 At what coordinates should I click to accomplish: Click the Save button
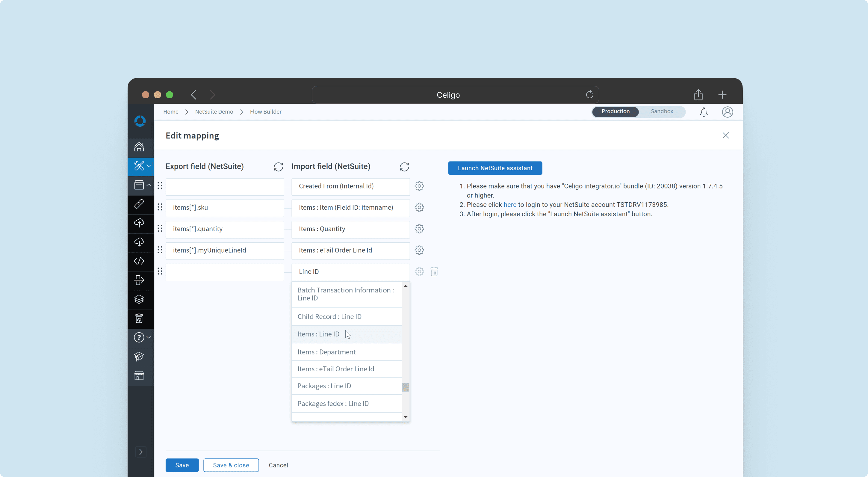click(x=182, y=465)
